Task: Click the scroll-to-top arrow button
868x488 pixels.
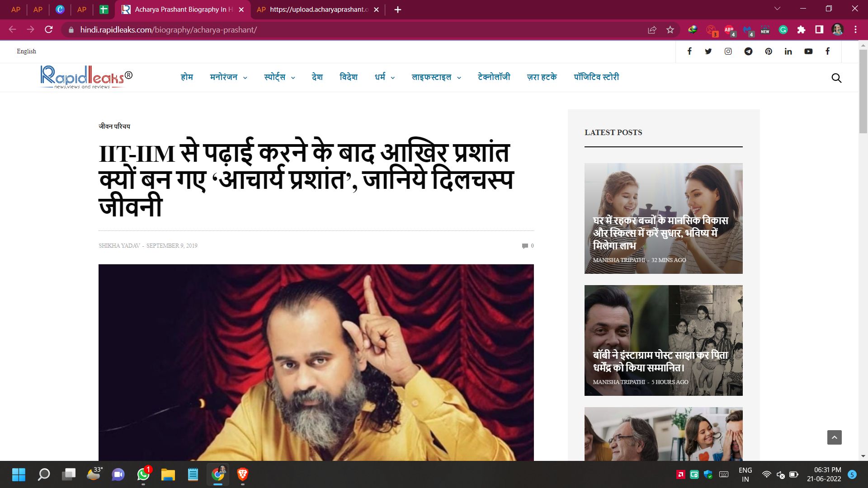Action: tap(834, 437)
